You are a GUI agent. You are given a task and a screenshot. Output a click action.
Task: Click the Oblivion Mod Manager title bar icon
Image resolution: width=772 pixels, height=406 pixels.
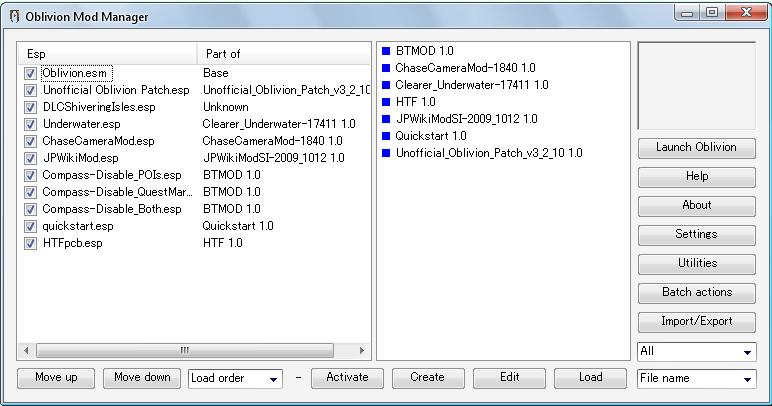[15, 16]
